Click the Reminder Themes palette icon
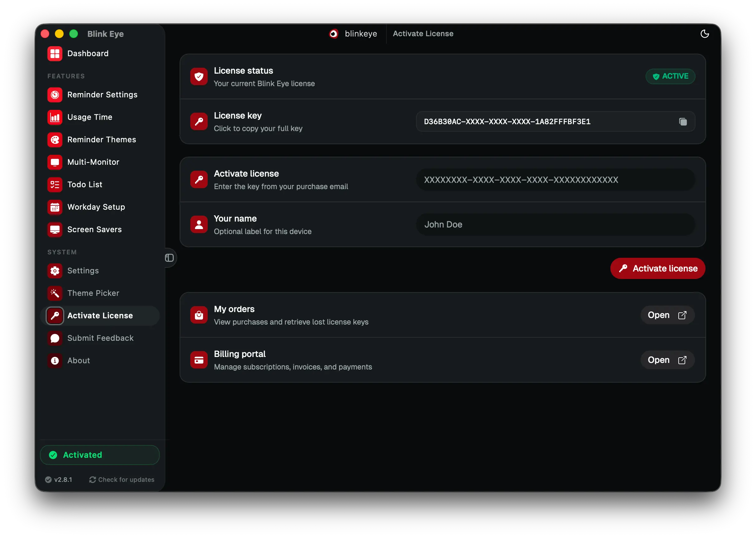The width and height of the screenshot is (756, 538). (55, 140)
